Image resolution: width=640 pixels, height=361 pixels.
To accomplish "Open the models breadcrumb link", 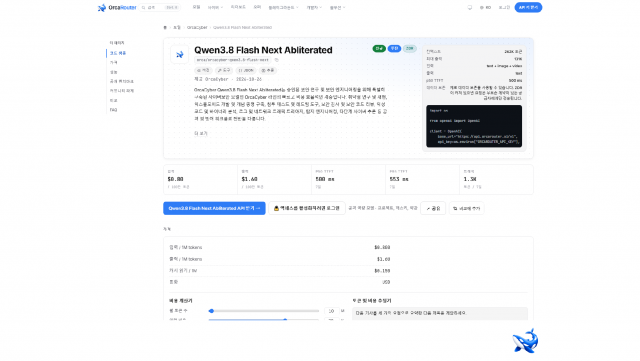I will tap(177, 27).
